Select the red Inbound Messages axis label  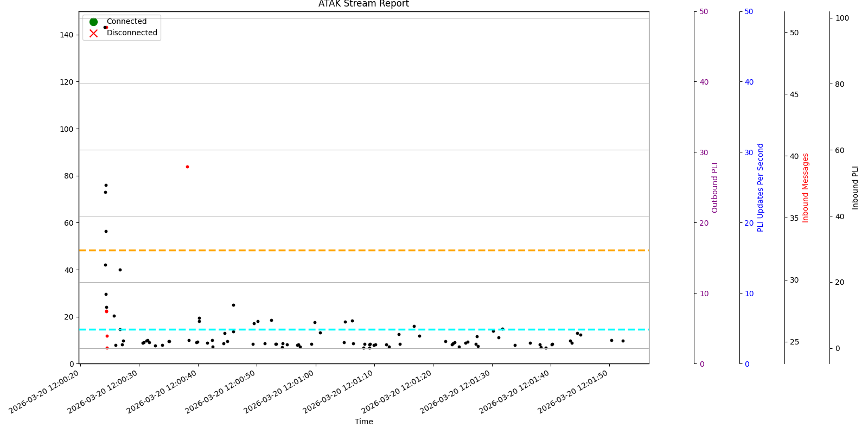click(806, 187)
